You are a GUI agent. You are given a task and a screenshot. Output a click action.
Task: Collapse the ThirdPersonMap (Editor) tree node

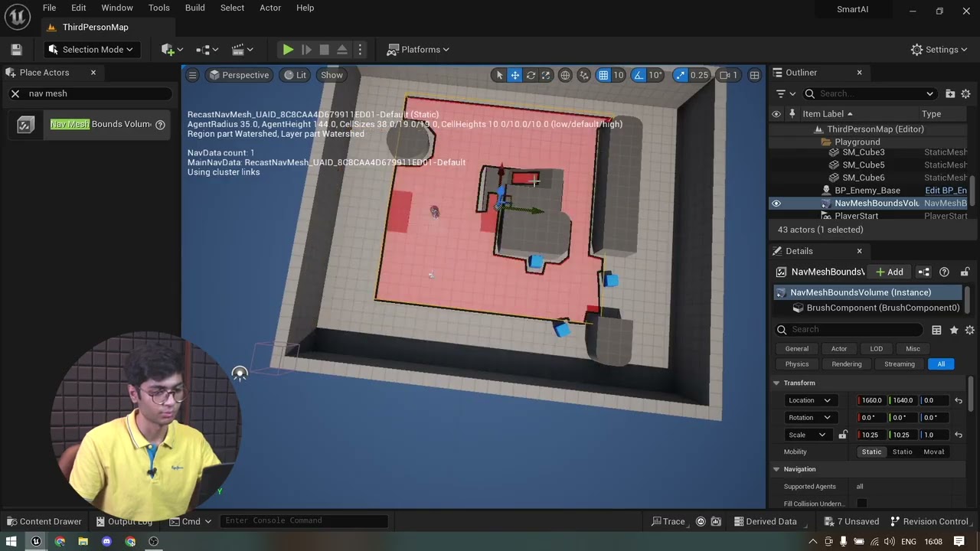[818, 129]
